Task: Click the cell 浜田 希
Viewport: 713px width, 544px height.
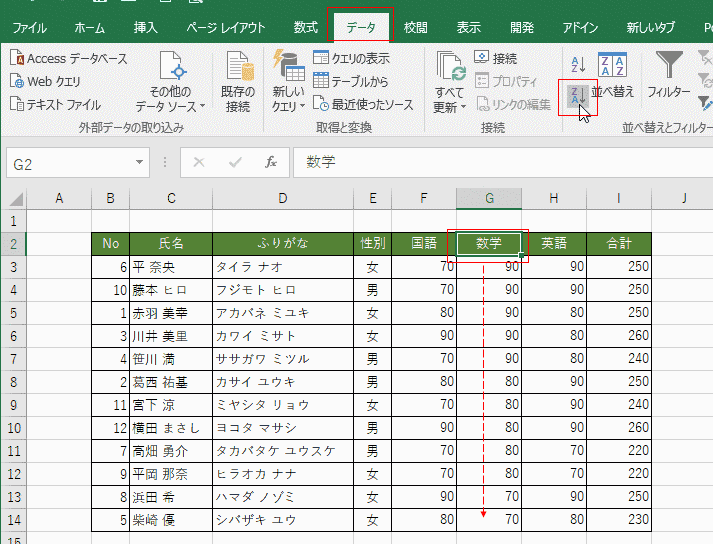Action: pos(171,497)
